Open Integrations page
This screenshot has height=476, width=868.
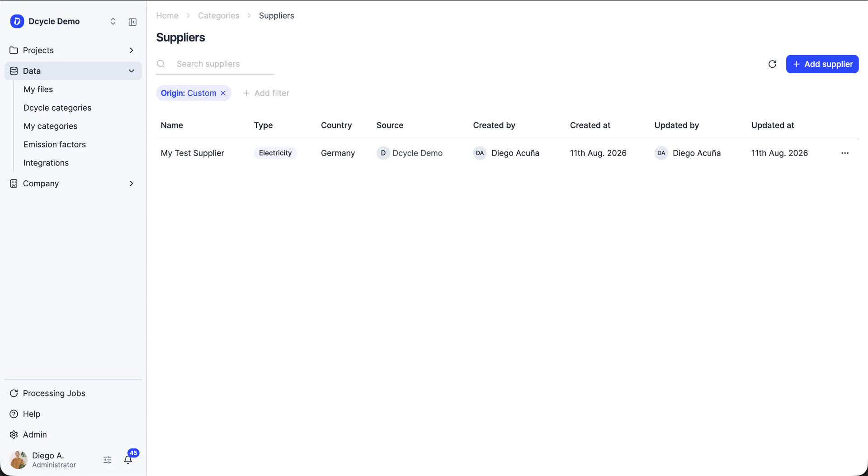coord(46,163)
